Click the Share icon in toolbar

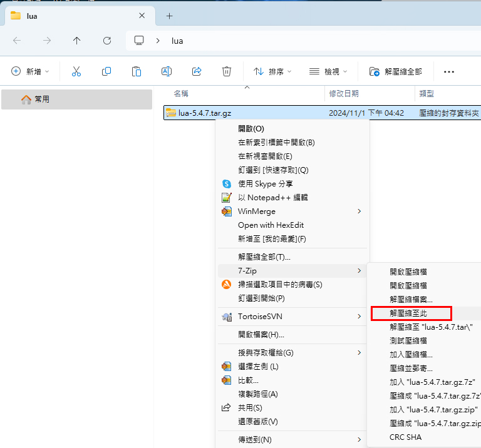196,71
